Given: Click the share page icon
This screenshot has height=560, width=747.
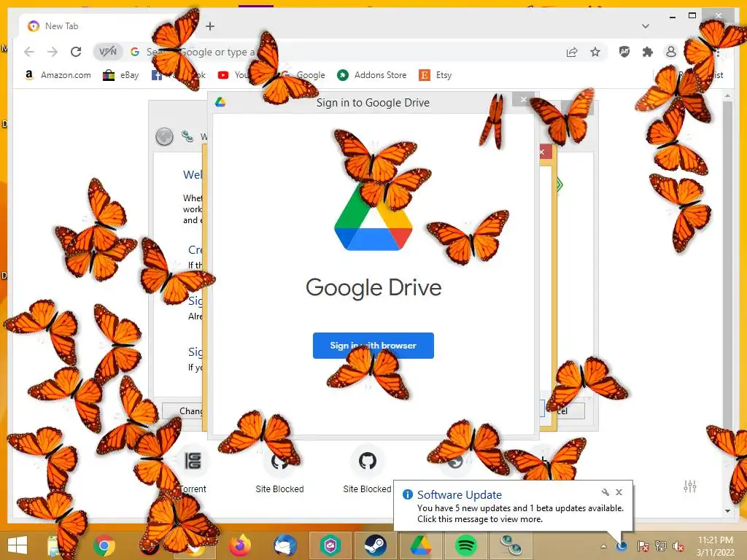Looking at the screenshot, I should pos(572,52).
